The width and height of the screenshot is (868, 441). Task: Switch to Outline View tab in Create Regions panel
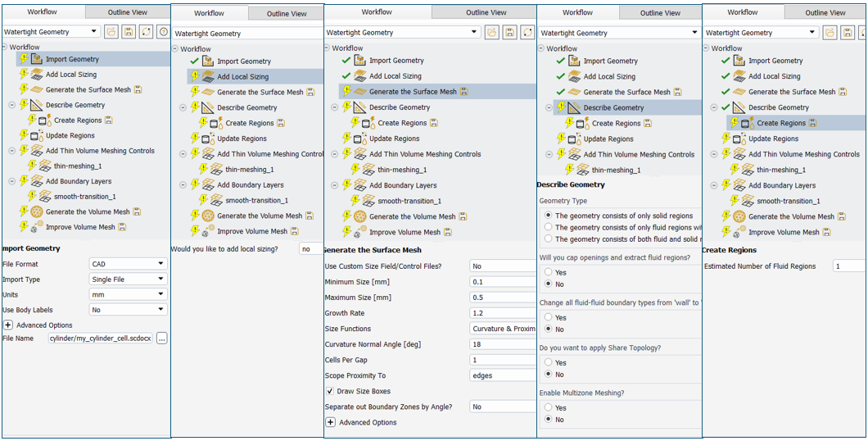(825, 13)
